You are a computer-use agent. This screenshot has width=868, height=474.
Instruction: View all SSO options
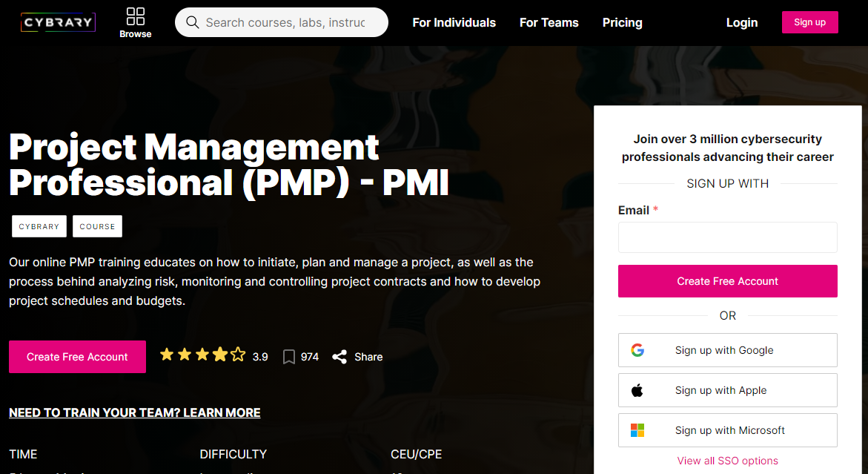(727, 461)
